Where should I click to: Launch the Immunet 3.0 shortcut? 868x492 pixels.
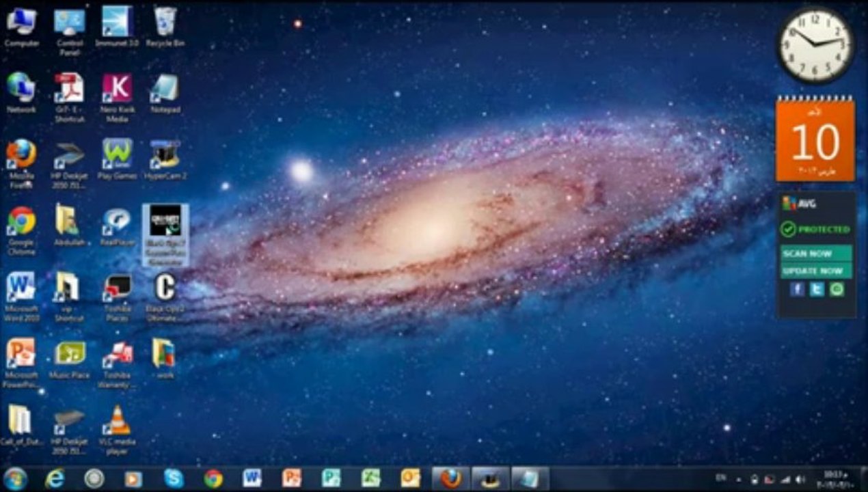pos(117,27)
